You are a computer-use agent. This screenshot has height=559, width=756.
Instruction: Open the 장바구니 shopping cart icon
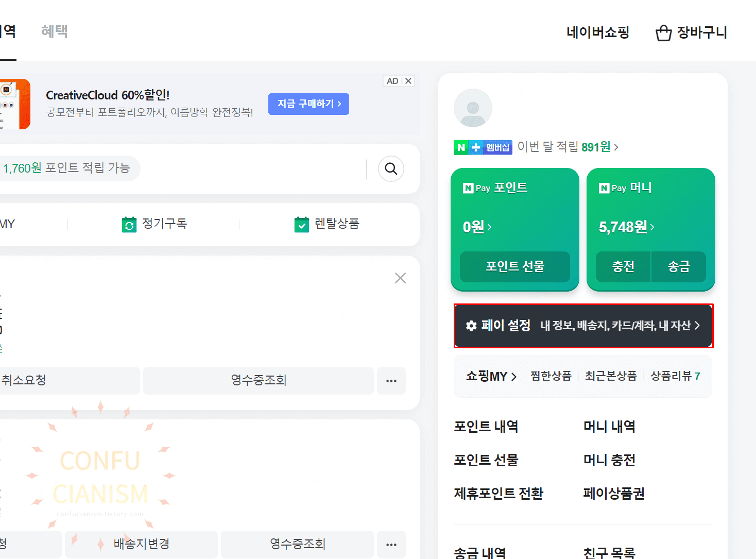tap(663, 33)
